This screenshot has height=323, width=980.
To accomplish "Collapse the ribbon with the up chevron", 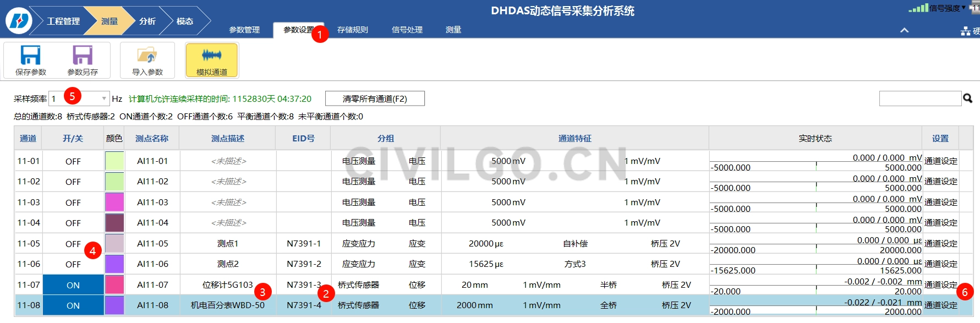I will tap(904, 30).
